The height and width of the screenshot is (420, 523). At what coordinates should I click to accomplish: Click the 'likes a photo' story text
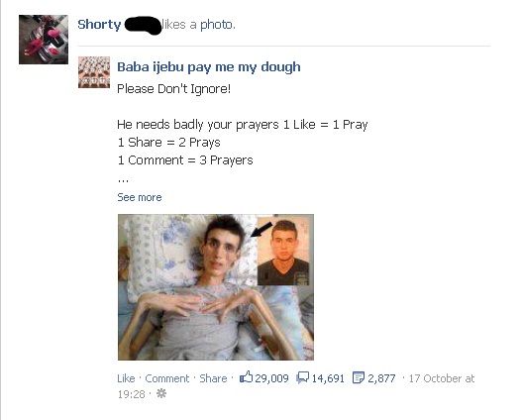click(x=198, y=25)
